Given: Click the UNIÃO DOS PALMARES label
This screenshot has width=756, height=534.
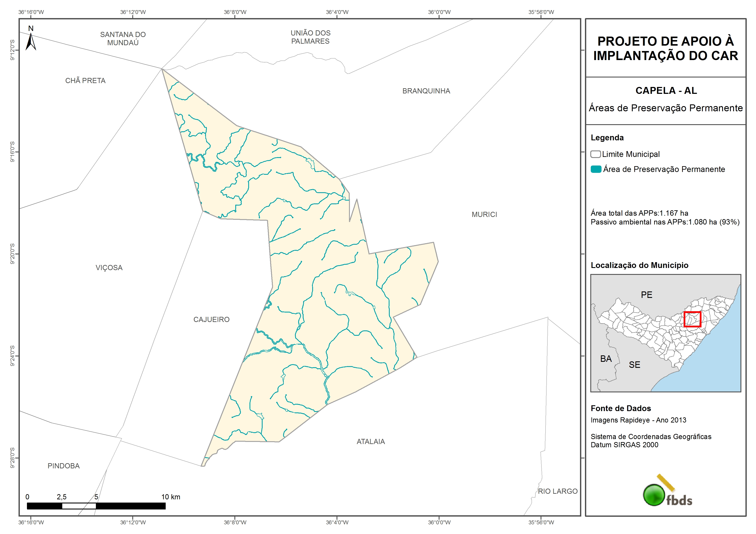Looking at the screenshot, I should pos(310,37).
